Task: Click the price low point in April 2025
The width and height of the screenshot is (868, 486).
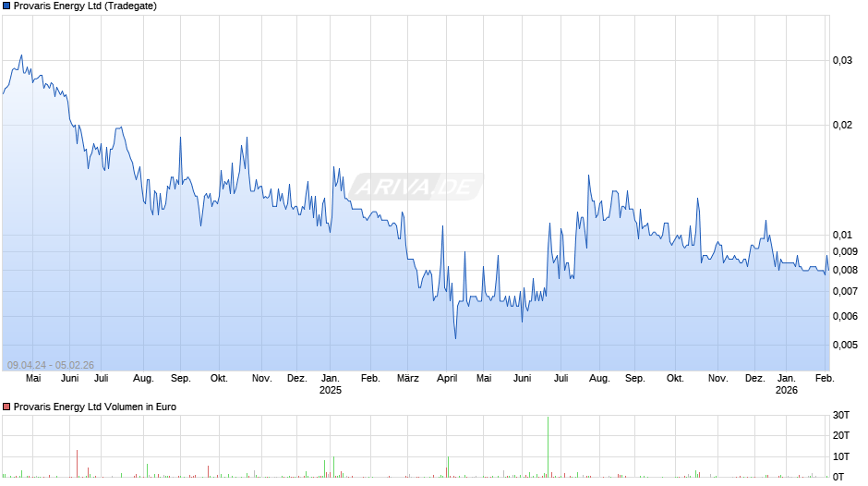Action: coord(455,338)
